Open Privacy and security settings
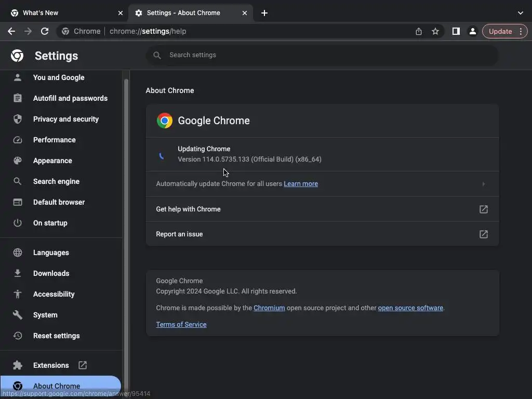The width and height of the screenshot is (532, 399). click(66, 119)
